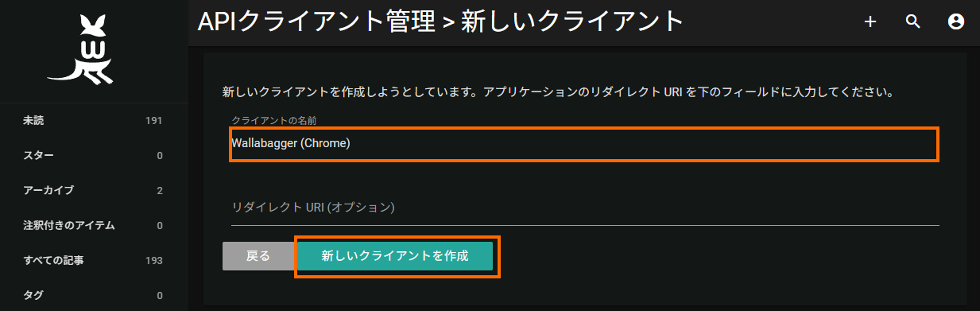Open search with the magnifier icon

pyautogui.click(x=912, y=22)
